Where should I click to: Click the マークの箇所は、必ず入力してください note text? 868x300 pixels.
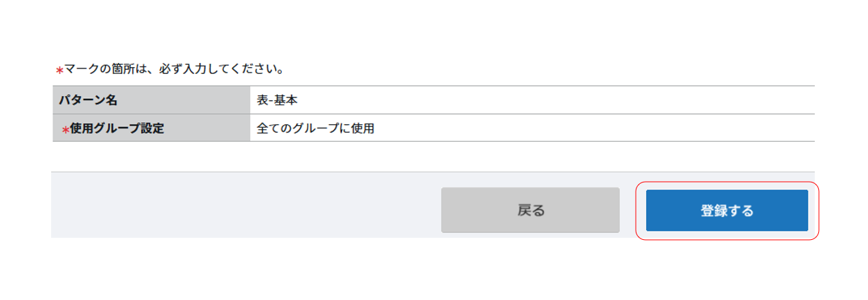174,69
